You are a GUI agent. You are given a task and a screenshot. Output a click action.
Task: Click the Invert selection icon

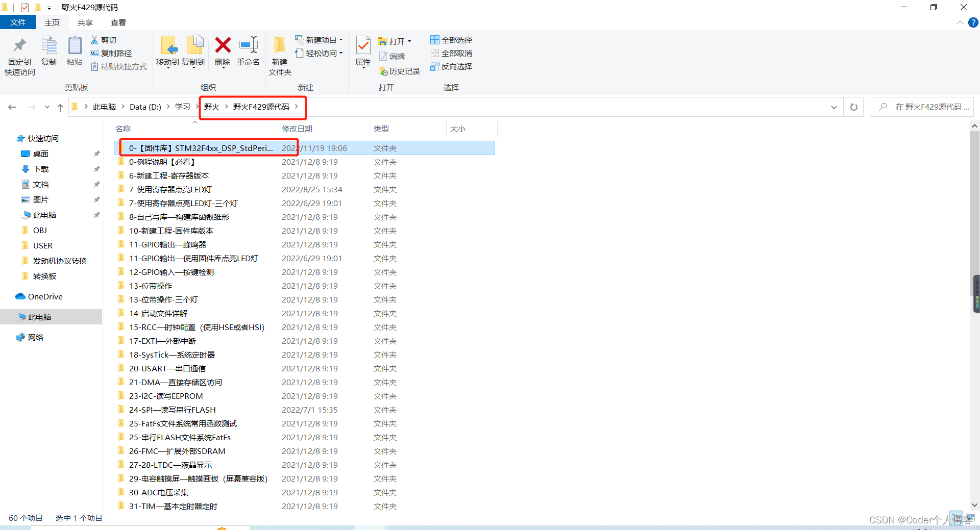click(435, 66)
